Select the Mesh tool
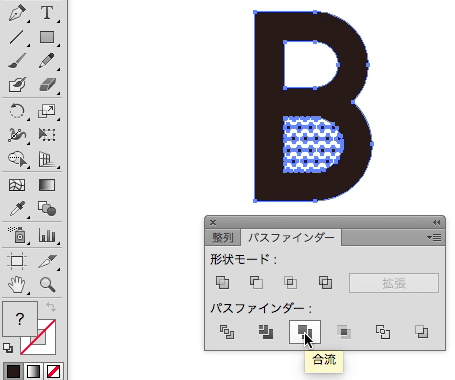The height and width of the screenshot is (380, 455). pos(17,185)
